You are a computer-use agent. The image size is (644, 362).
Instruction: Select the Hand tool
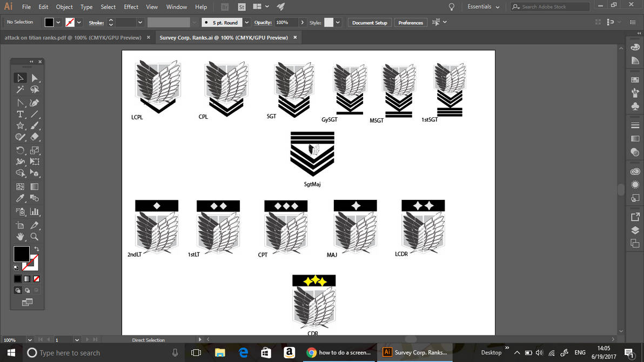pos(19,237)
